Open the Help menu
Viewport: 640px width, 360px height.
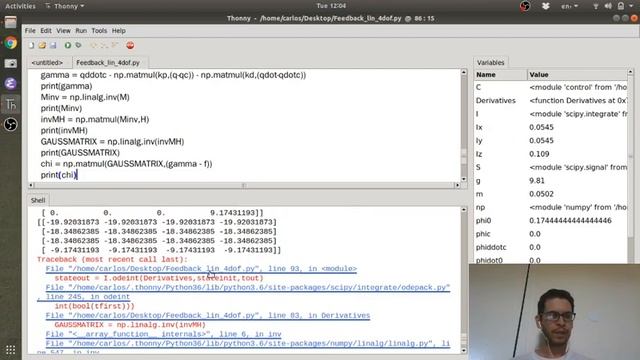click(118, 31)
